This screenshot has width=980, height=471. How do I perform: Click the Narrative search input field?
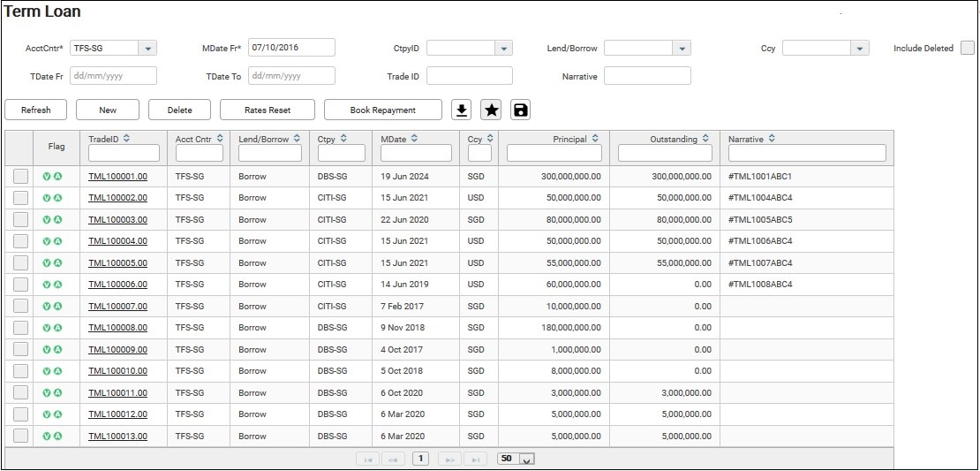click(647, 76)
